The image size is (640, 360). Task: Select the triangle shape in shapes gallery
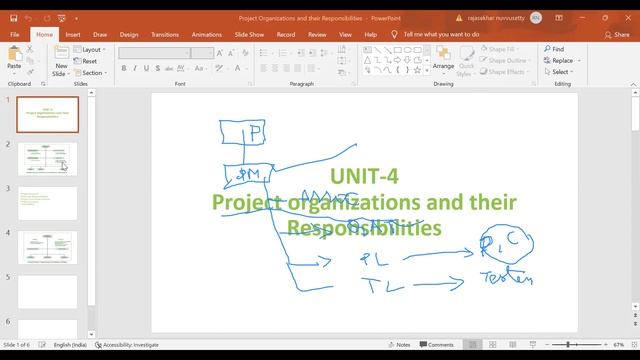click(367, 60)
